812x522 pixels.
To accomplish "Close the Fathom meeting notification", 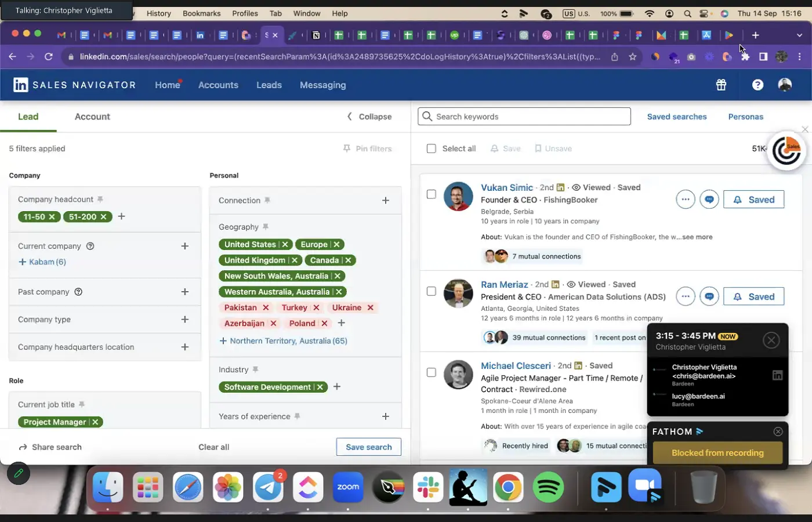I will click(x=771, y=340).
